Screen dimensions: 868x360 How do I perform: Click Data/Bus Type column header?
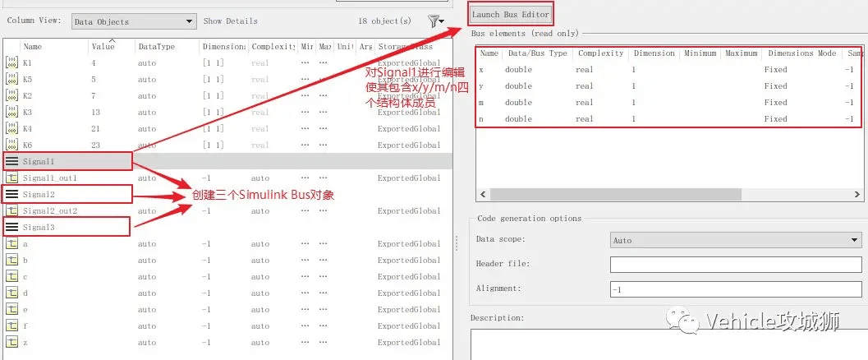pos(538,53)
